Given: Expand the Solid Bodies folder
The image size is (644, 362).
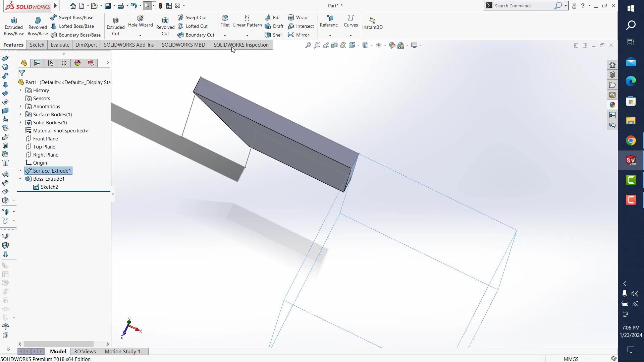Looking at the screenshot, I should [20, 122].
